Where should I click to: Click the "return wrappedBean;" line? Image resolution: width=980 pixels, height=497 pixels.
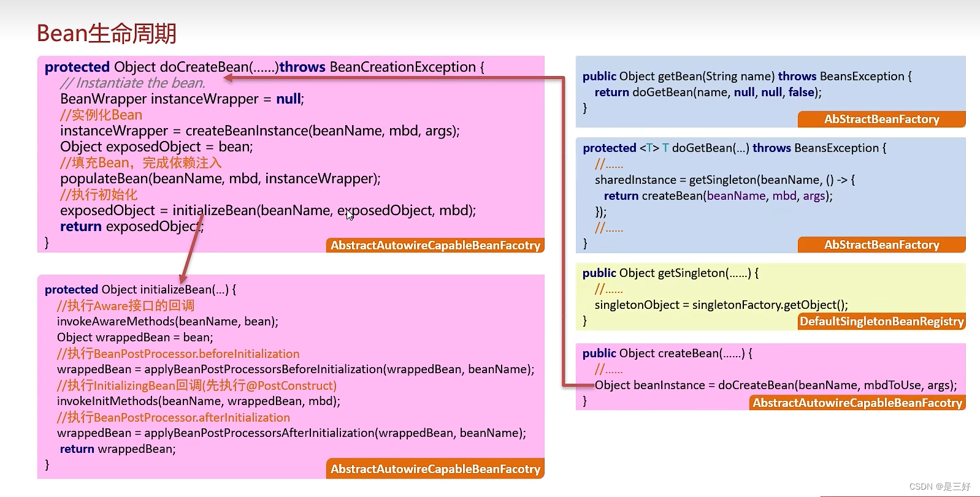(x=118, y=449)
